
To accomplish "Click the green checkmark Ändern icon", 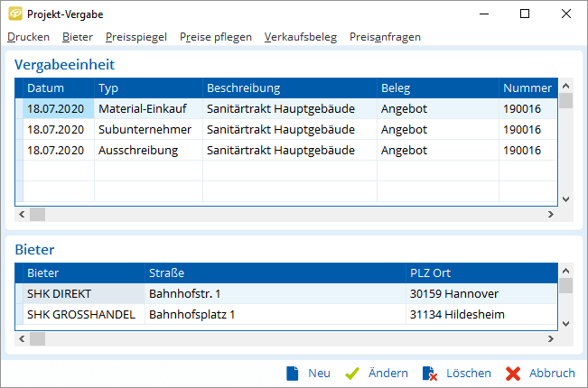I will pos(353,373).
